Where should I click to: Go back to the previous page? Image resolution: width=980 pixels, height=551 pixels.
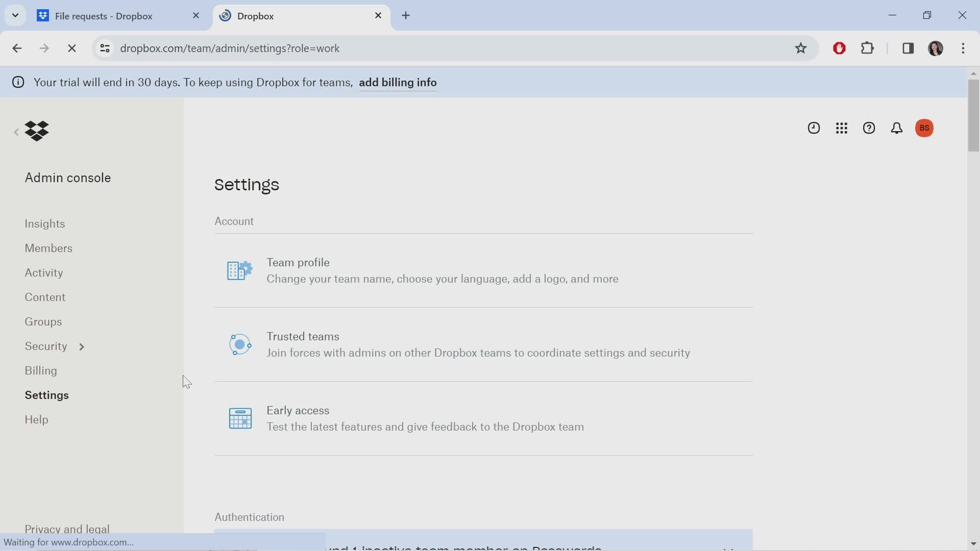(17, 48)
